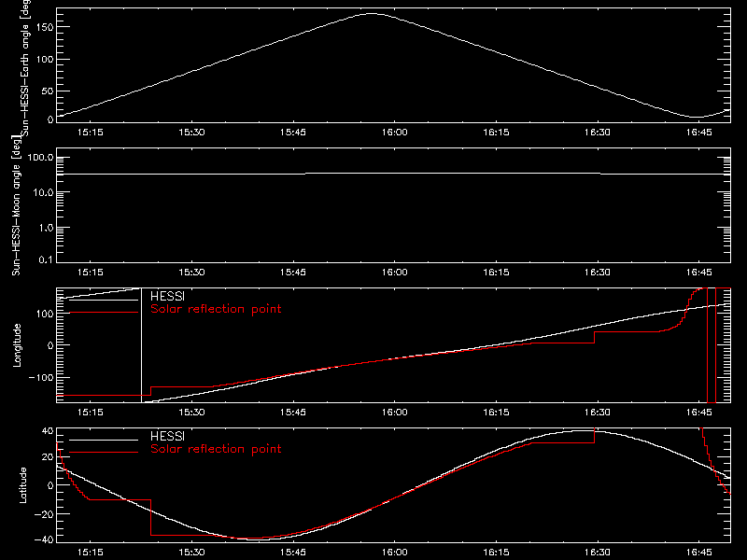Click 16:00 under the Moon angle plot

pos(394,273)
